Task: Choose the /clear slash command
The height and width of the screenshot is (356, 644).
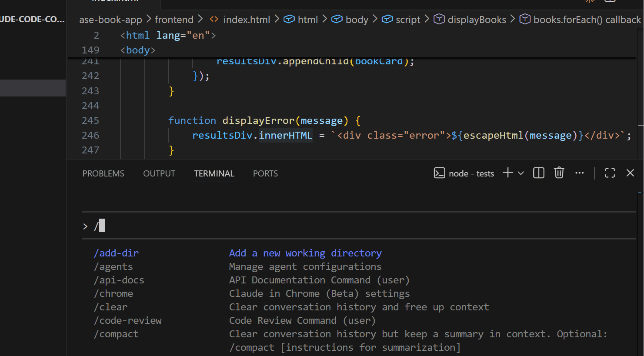Action: point(111,307)
